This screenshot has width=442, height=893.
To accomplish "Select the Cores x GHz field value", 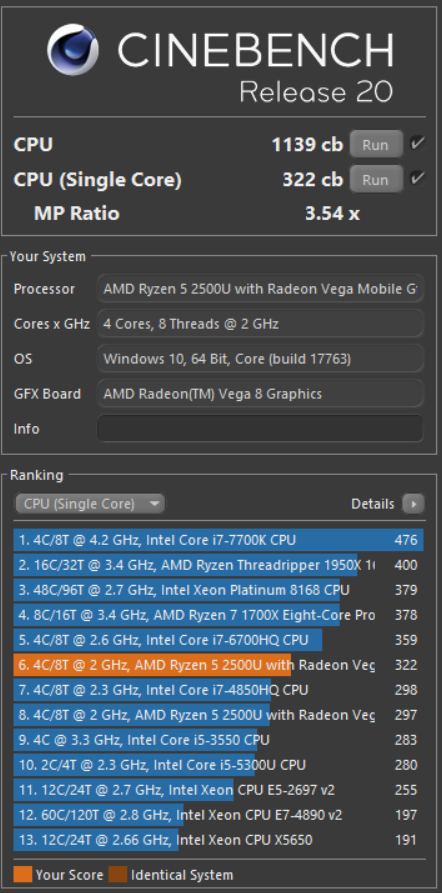I will point(260,324).
